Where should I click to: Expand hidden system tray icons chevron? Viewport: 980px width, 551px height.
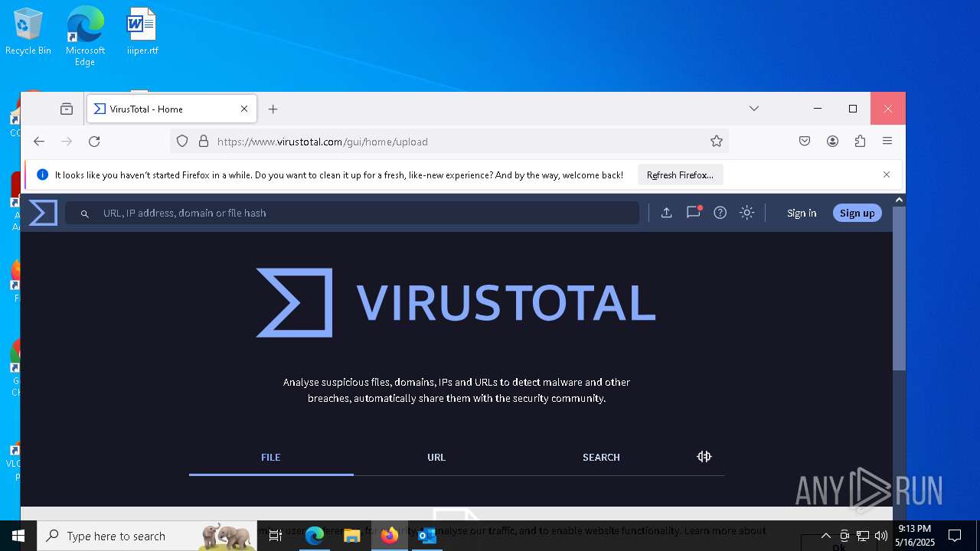(x=826, y=536)
